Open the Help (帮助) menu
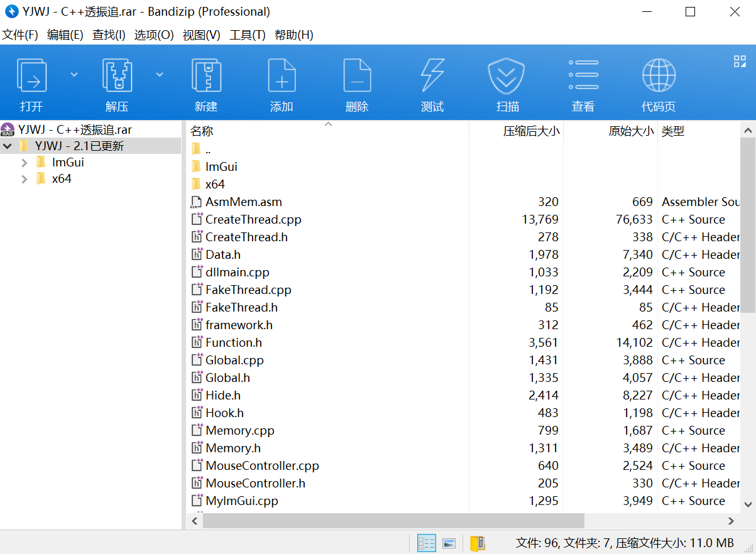The image size is (756, 554). [x=294, y=35]
